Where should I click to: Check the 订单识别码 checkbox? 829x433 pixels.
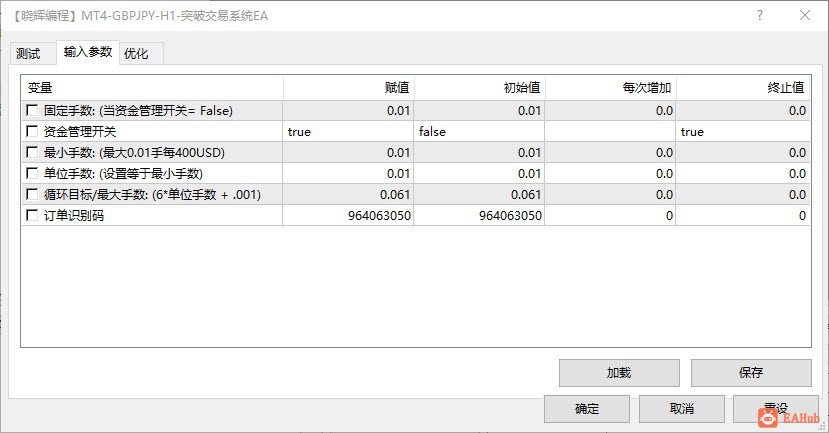(x=32, y=215)
